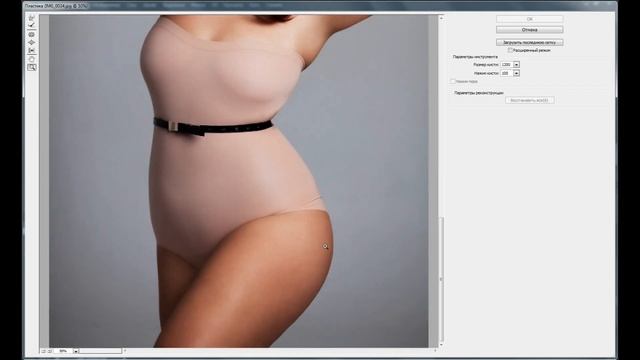Toggle the disabled Нажим пера checkbox
Screen dimensions: 640x360
(x=453, y=81)
